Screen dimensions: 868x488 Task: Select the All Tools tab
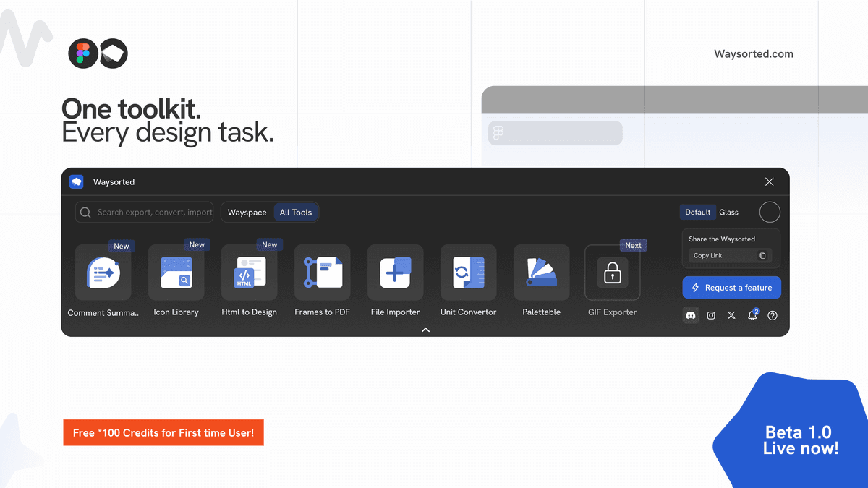(x=296, y=213)
